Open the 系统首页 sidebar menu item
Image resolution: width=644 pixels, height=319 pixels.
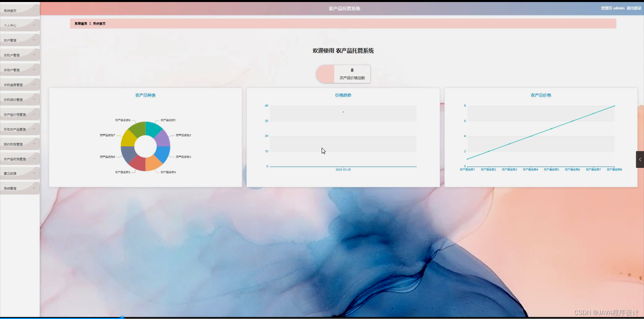pyautogui.click(x=20, y=10)
